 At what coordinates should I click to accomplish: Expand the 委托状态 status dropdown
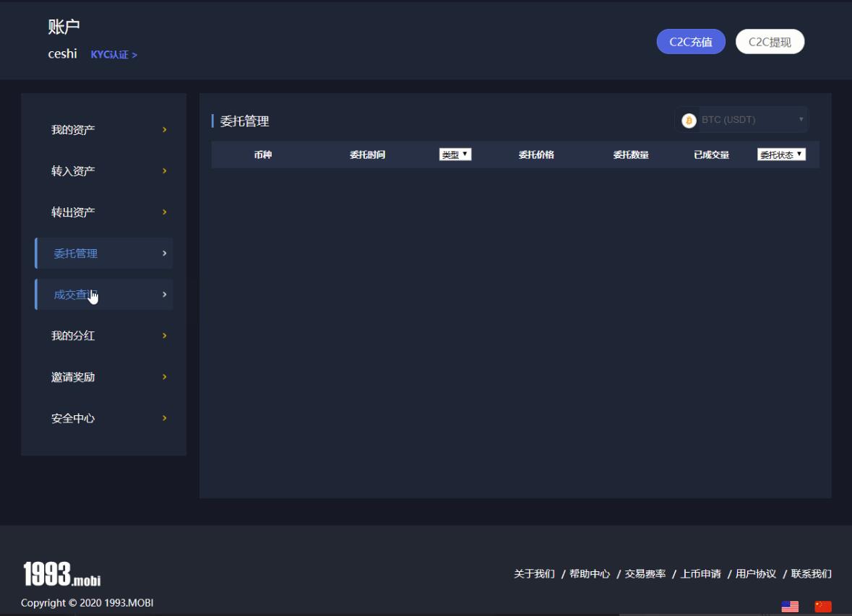781,155
